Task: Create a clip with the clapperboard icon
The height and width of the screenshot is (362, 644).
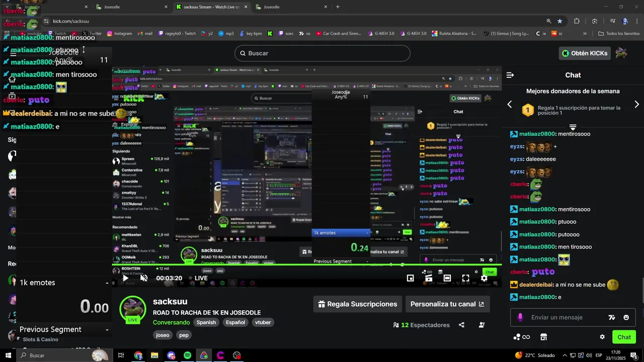Action: click(x=429, y=278)
